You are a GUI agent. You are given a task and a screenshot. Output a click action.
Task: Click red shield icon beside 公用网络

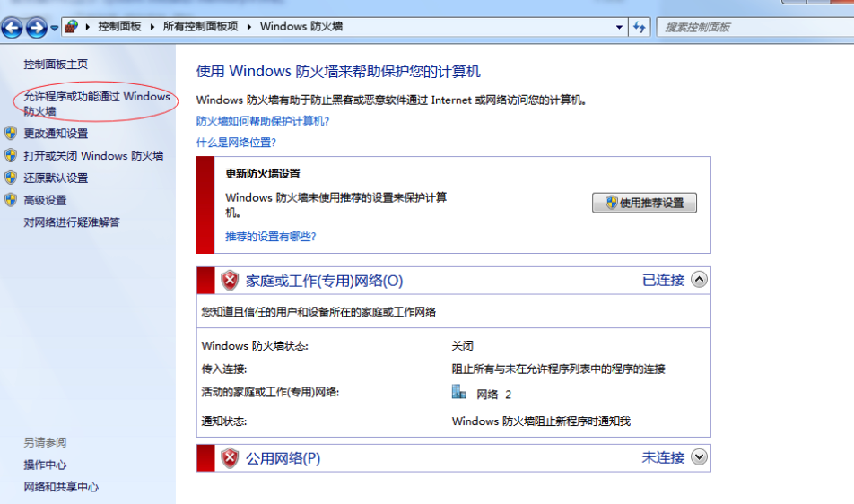pyautogui.click(x=230, y=458)
